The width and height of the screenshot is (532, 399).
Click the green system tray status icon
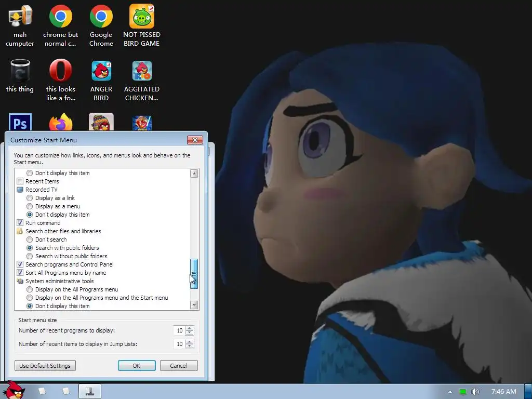(x=463, y=392)
